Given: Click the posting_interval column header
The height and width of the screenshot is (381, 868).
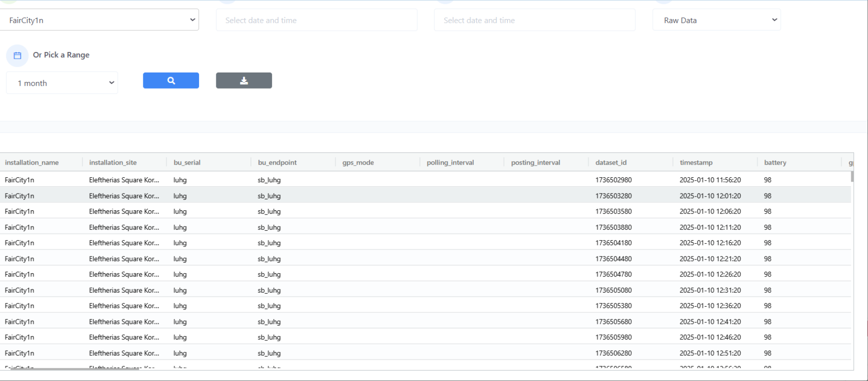Looking at the screenshot, I should pos(535,163).
